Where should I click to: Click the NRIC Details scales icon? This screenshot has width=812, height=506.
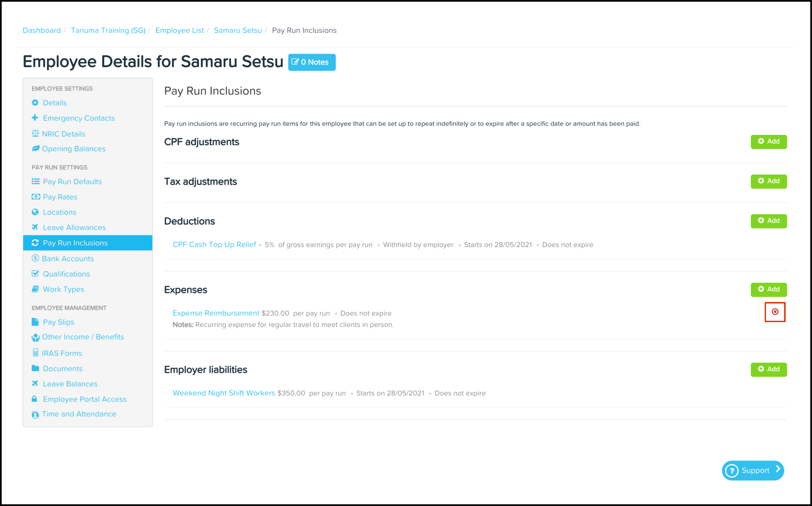pos(35,133)
